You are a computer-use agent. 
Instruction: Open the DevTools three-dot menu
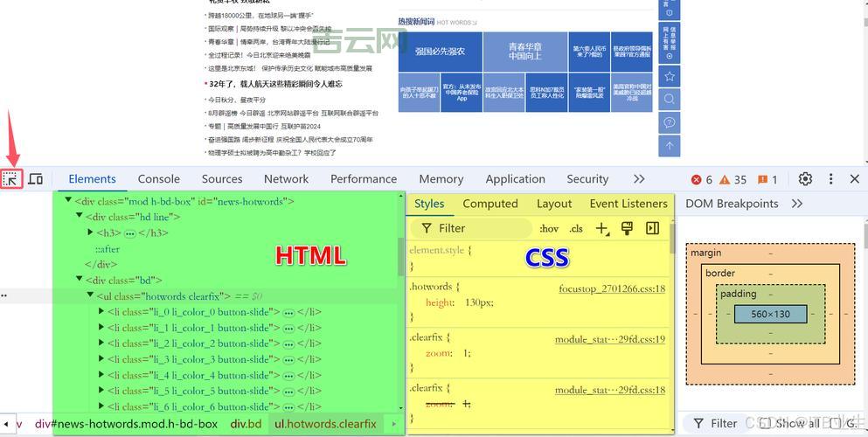point(831,178)
